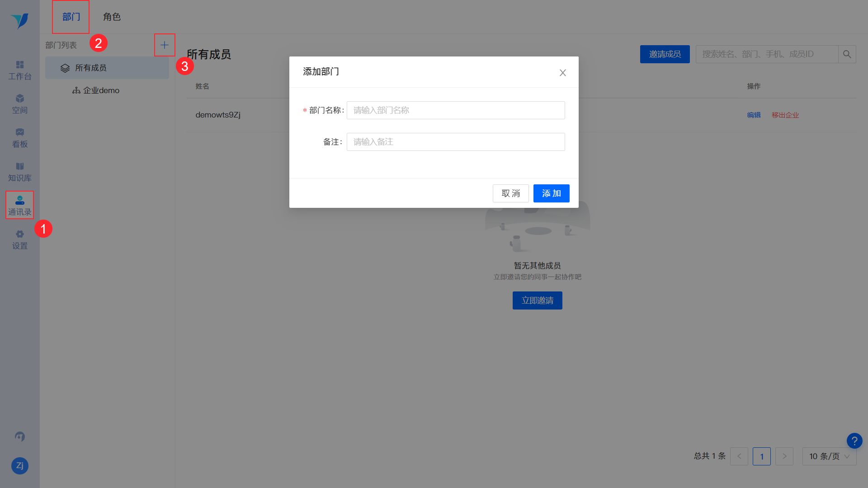Open the Zj user avatar

pos(20,465)
